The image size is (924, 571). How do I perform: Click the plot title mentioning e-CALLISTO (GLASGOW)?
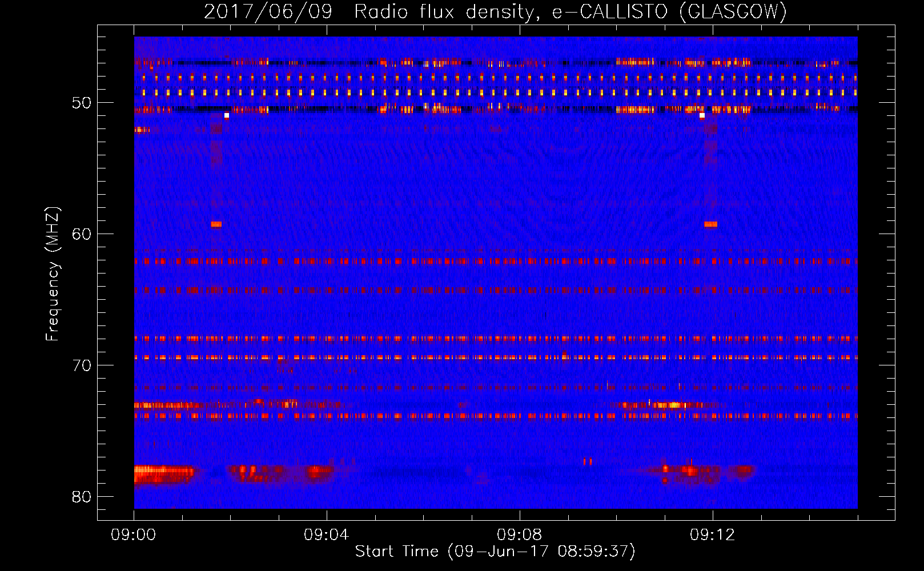pos(496,11)
